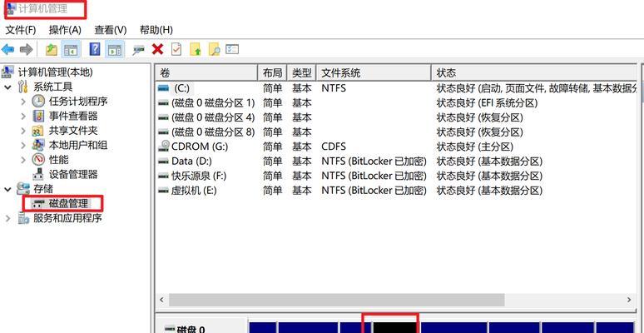Open 设备管理器 in the tree
Screen dimensions: 644x333
pos(73,174)
